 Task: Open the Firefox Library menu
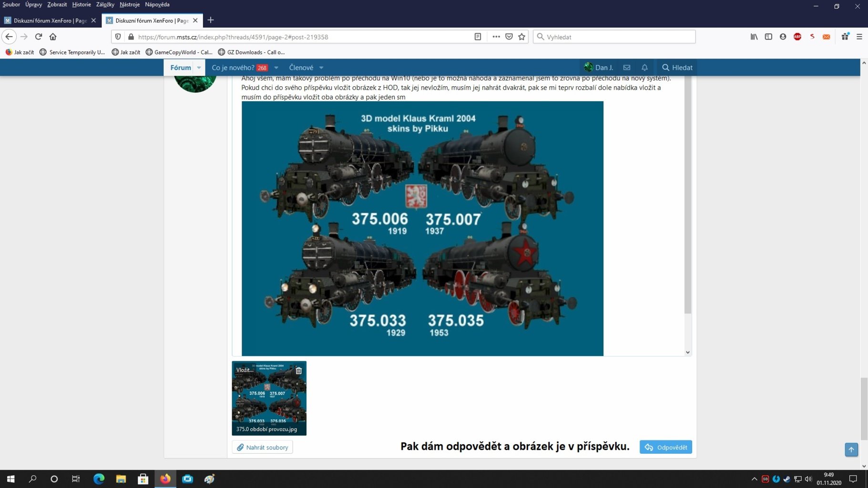tap(754, 37)
